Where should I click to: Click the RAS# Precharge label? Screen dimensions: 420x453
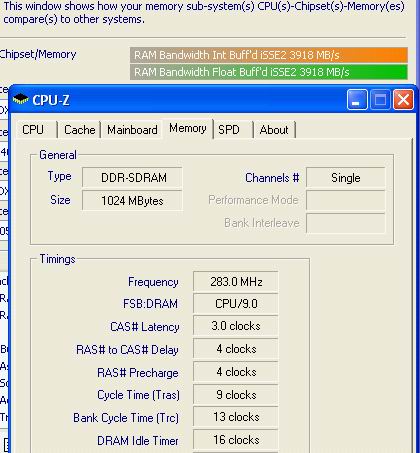click(x=138, y=373)
